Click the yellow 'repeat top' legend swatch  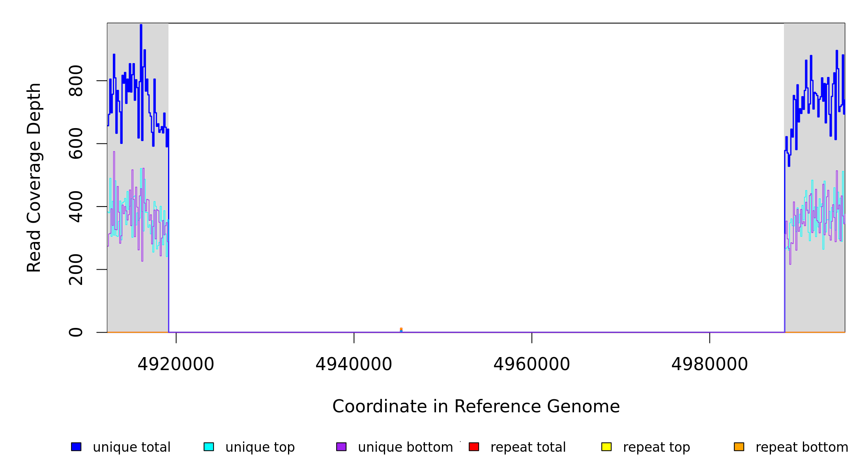tap(606, 447)
